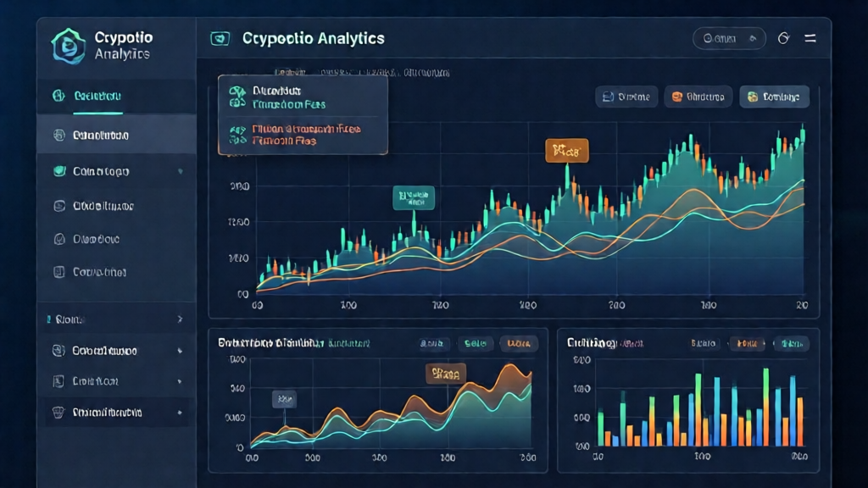Image resolution: width=868 pixels, height=488 pixels.
Task: Click the gray range button in bar chart panel
Action: tap(703, 344)
